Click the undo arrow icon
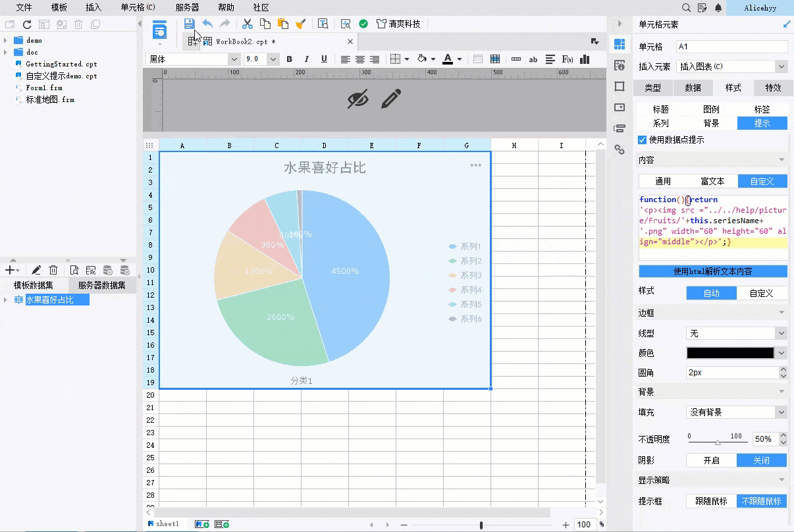Image resolution: width=794 pixels, height=532 pixels. click(x=207, y=24)
